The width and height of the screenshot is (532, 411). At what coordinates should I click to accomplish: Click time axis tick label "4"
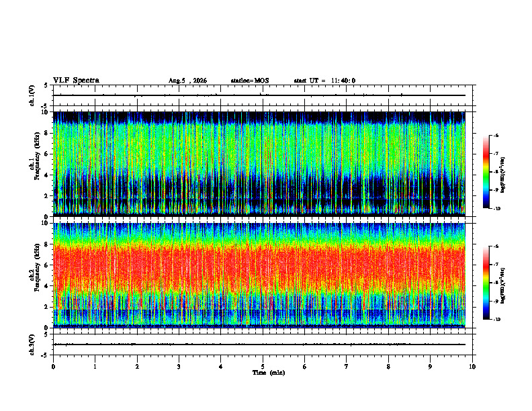pos(221,367)
